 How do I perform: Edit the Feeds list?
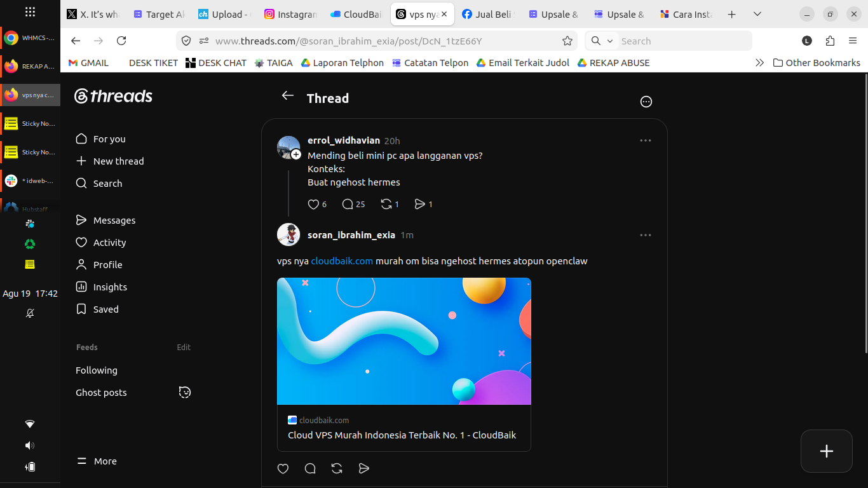184,348
